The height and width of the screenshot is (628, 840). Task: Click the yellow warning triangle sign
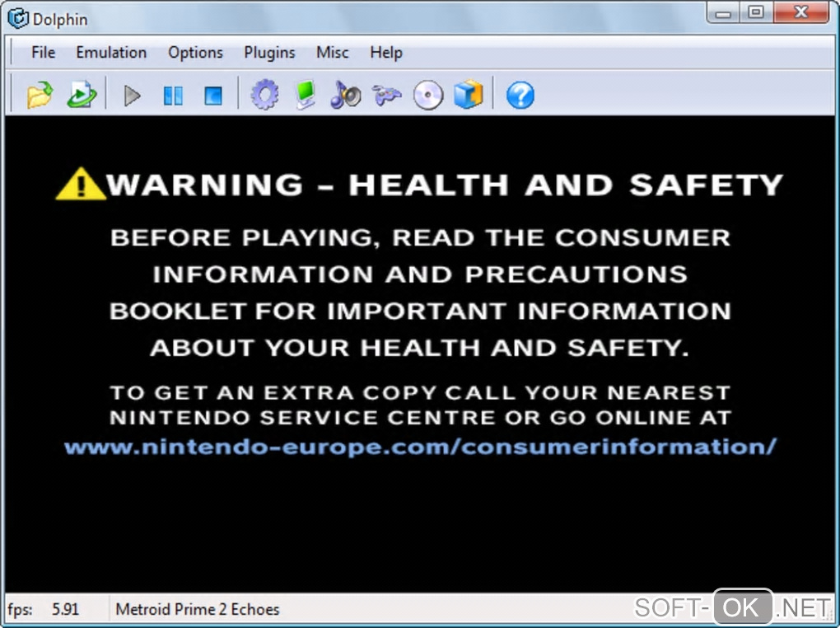pyautogui.click(x=81, y=184)
